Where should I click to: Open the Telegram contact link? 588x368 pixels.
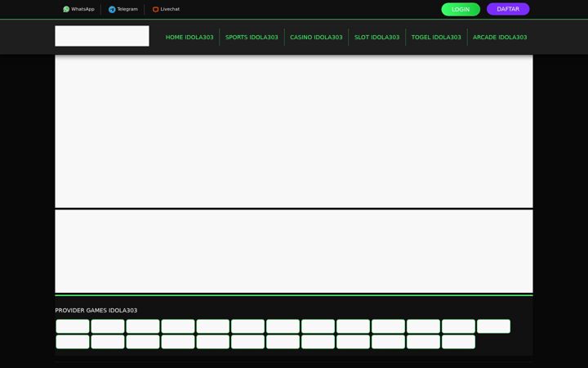point(123,9)
